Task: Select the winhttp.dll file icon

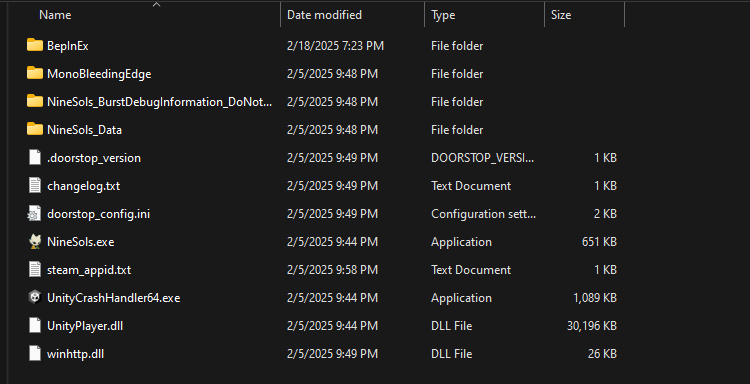Action: (x=35, y=353)
